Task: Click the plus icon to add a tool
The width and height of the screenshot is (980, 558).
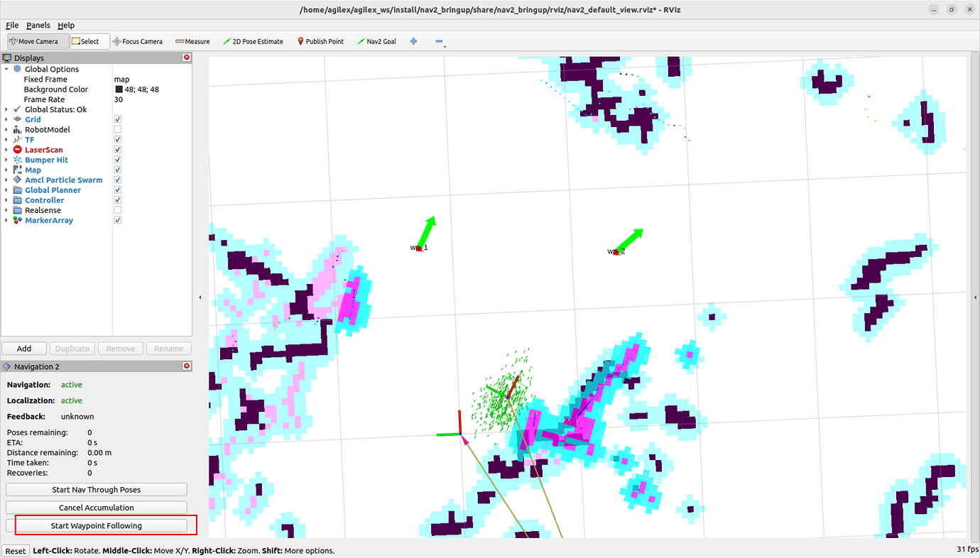Action: click(413, 41)
